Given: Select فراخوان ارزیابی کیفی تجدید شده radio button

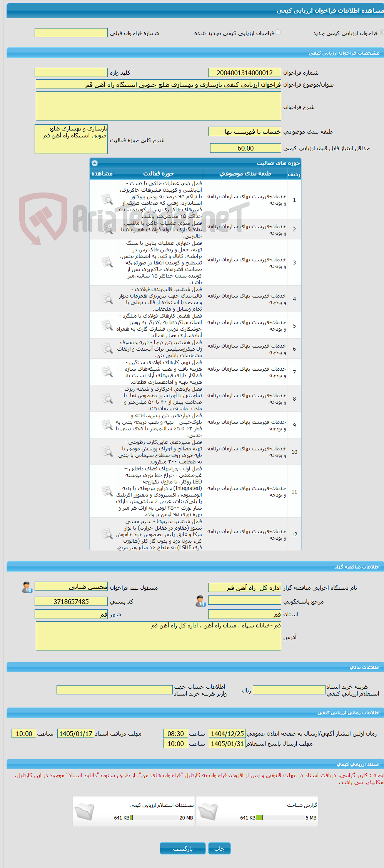Looking at the screenshot, I should 278,33.
